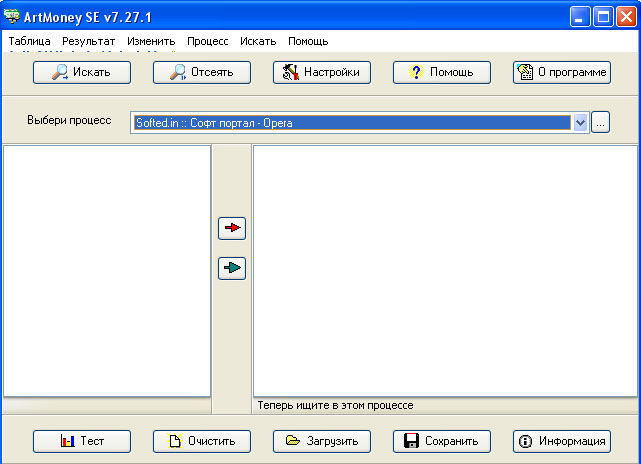Open the Искать menu in menu bar
This screenshot has width=641, height=464.
pyautogui.click(x=258, y=41)
